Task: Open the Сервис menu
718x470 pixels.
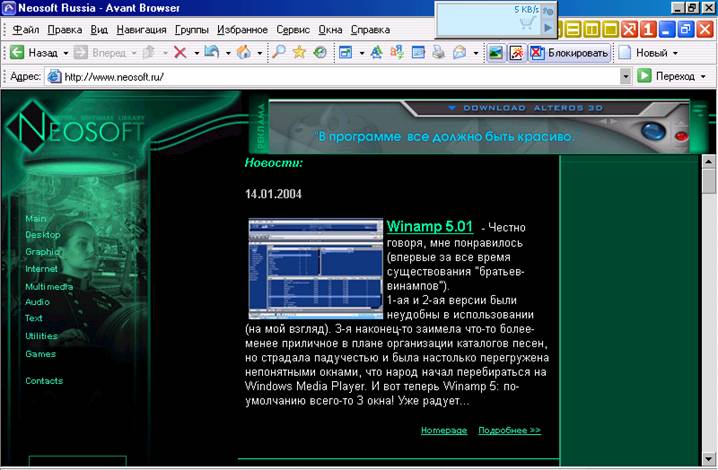Action: (x=293, y=29)
